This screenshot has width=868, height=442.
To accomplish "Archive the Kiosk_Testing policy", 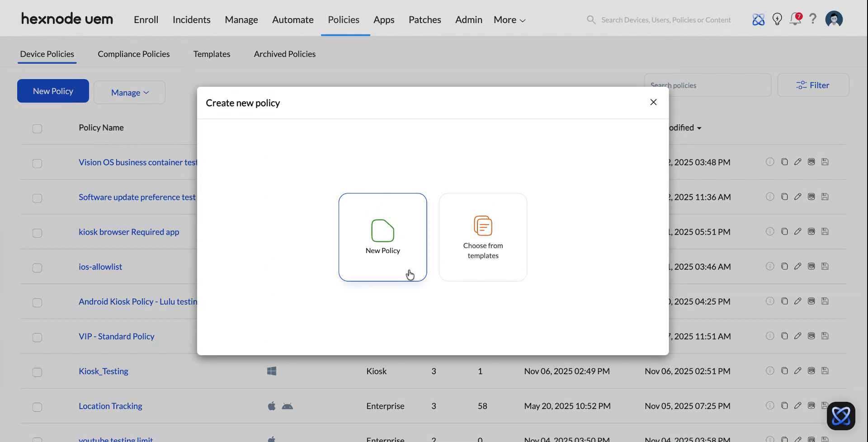I will 811,371.
